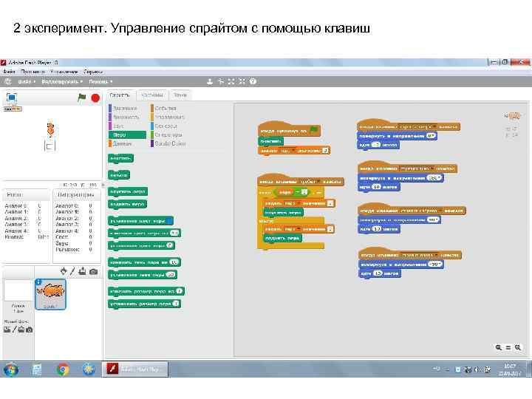532x399 pixels.
Task: Zoom out the scripts area
Action: 499,347
